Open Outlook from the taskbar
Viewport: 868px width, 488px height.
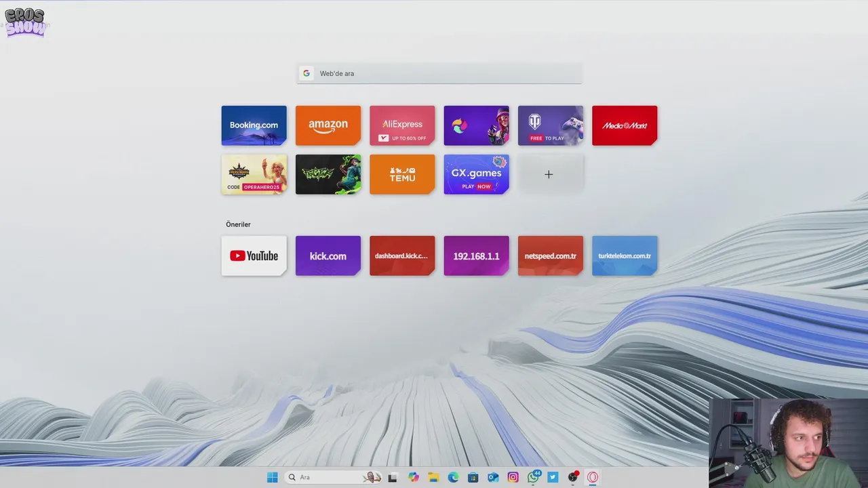click(493, 477)
